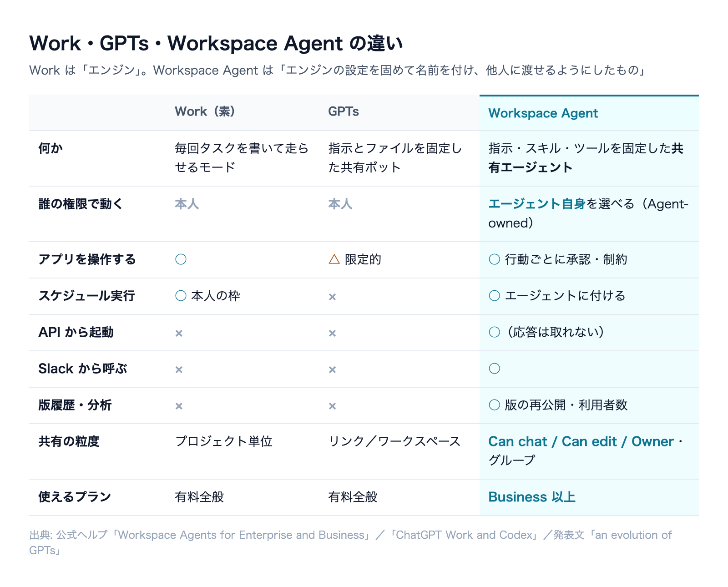This screenshot has width=728, height=587.
Task: Click the cross in GPTs column of Slack から呼ぶ row
Action: (x=332, y=369)
